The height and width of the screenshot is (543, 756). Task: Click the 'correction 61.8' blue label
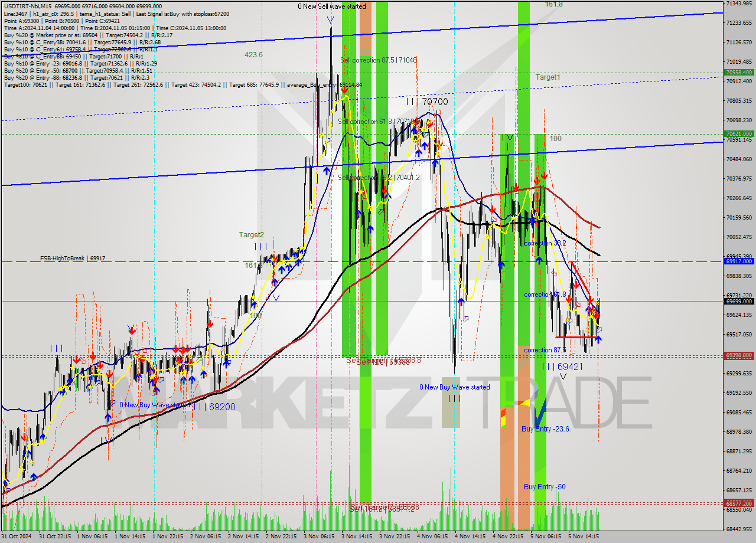pyautogui.click(x=545, y=295)
